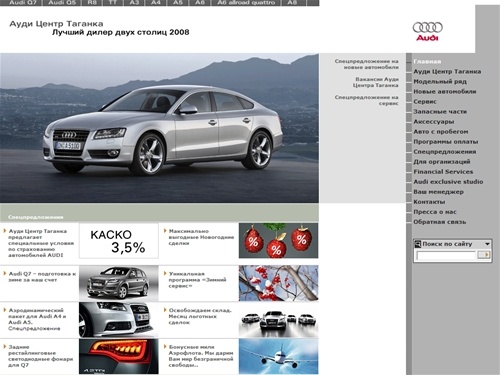500x375 pixels.
Task: Click the row of white Audis thumbnail
Action: [278, 320]
